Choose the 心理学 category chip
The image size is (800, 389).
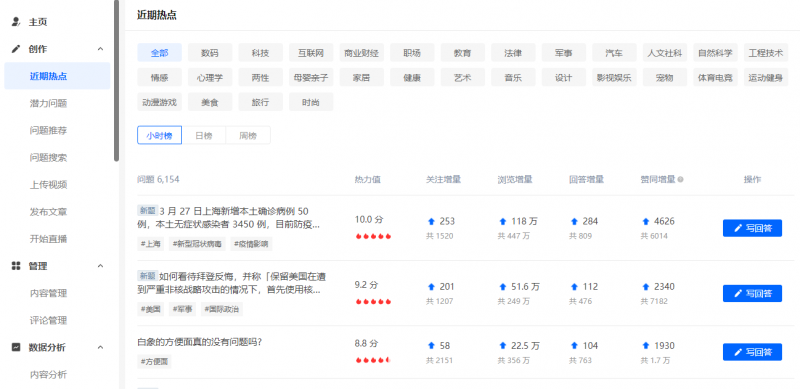point(210,78)
